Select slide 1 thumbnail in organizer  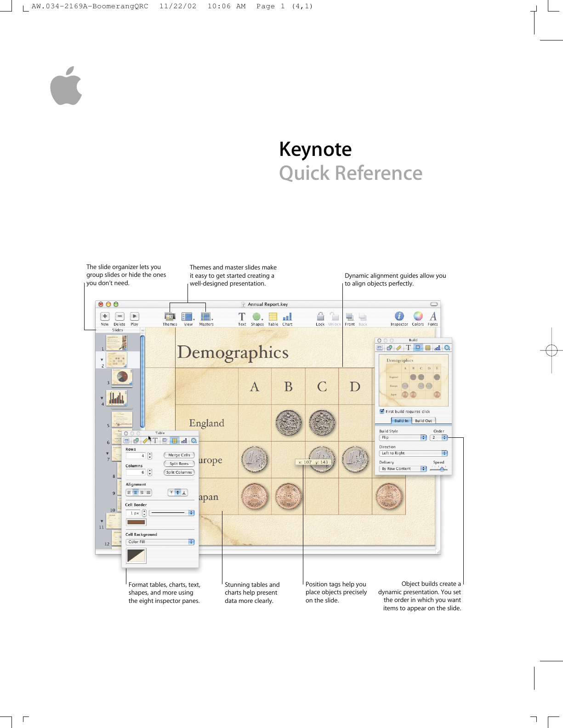point(117,343)
